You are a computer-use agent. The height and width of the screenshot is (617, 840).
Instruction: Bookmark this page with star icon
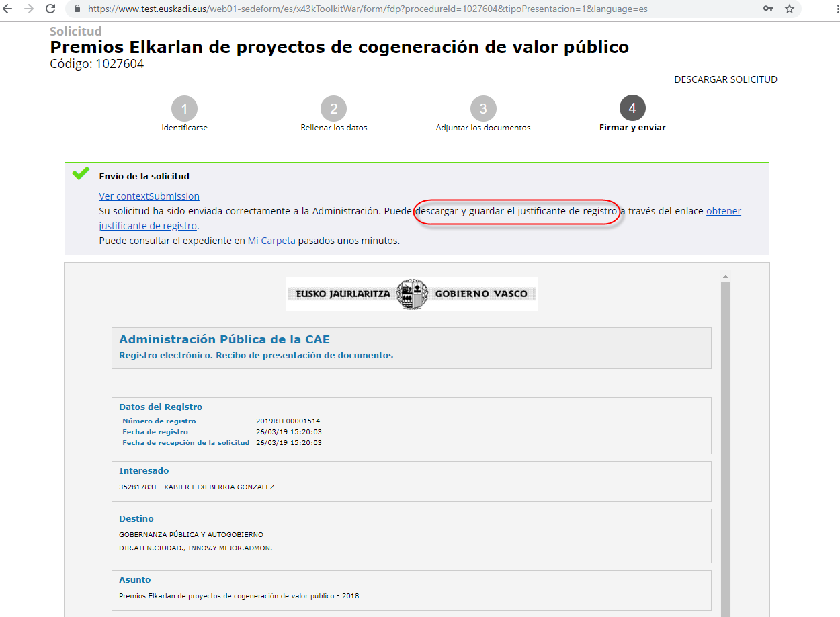[790, 9]
